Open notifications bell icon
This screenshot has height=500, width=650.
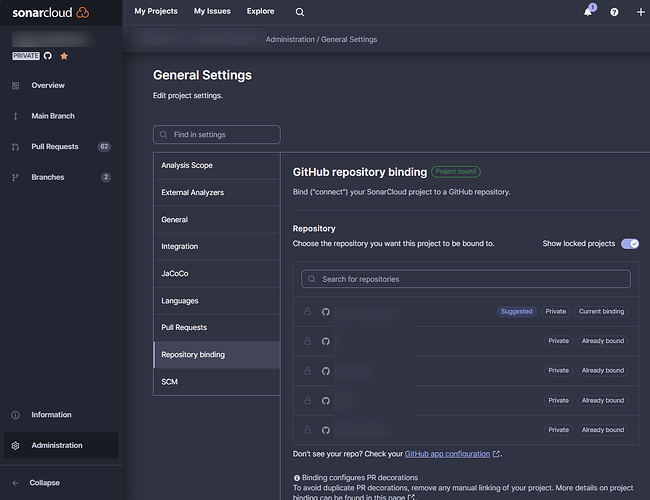click(x=587, y=12)
